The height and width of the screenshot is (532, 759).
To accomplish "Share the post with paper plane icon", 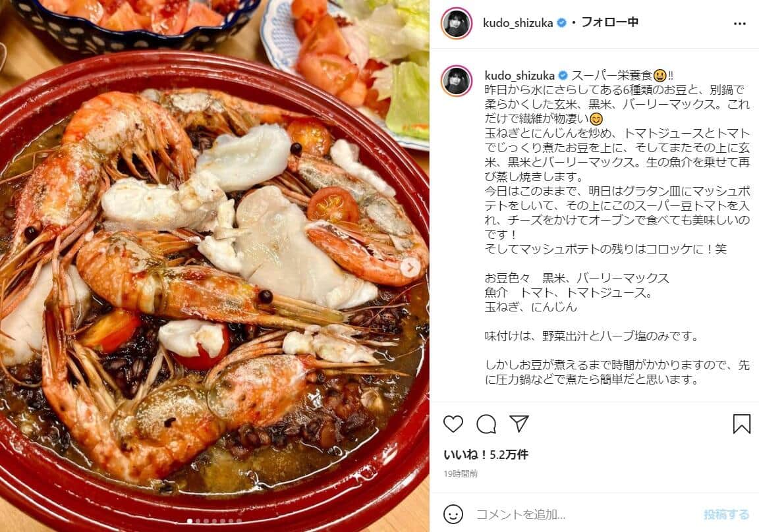I will (x=519, y=423).
